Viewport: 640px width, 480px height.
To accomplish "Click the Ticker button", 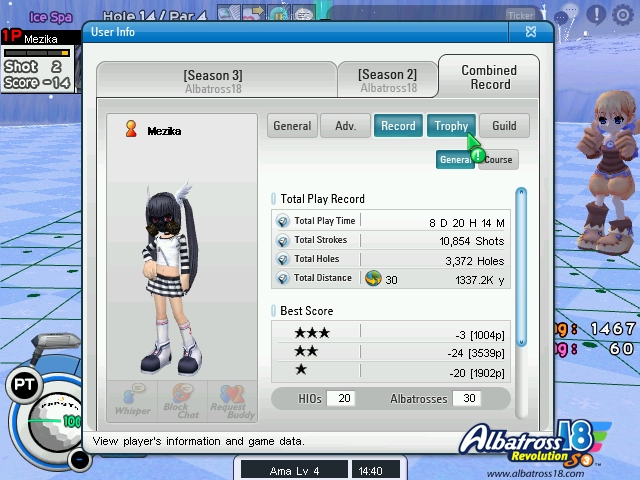I will coord(520,15).
